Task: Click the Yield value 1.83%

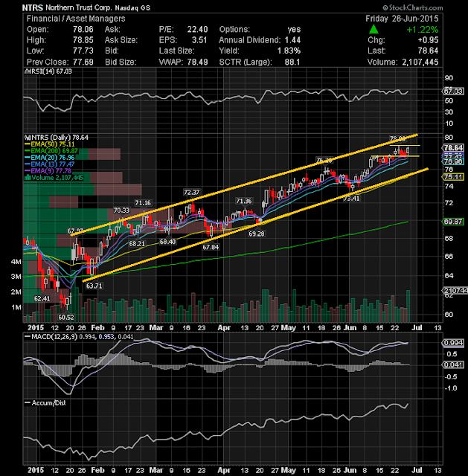Action: click(289, 51)
